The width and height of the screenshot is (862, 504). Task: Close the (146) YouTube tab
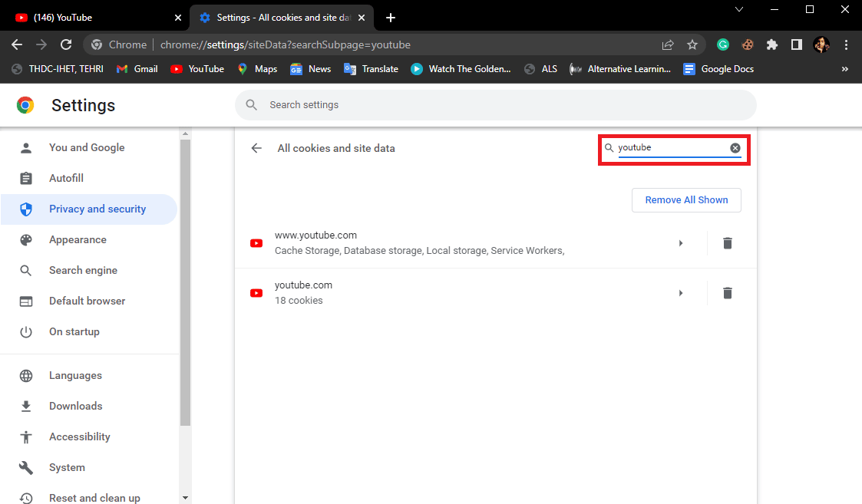[x=177, y=18]
